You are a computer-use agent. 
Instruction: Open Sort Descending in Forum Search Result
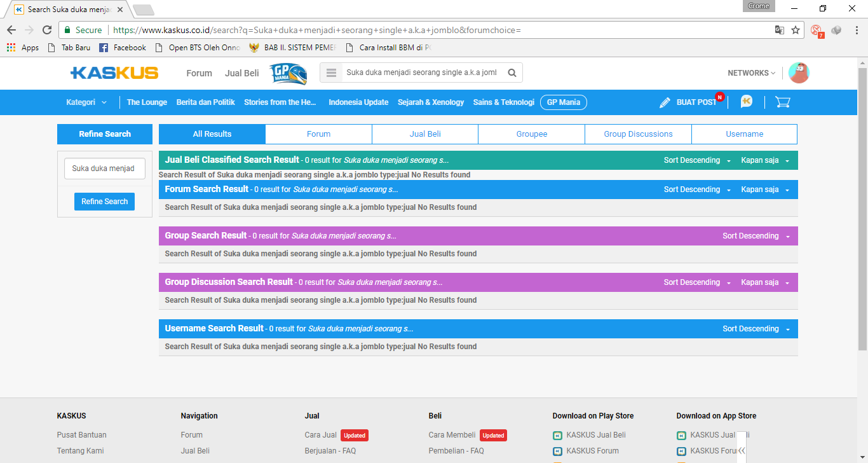point(697,190)
